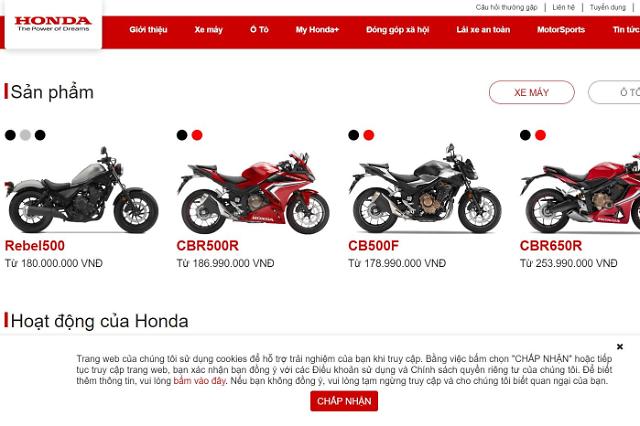Open the MotorSports menu item
Image resolution: width=640 pixels, height=426 pixels.
tap(561, 29)
